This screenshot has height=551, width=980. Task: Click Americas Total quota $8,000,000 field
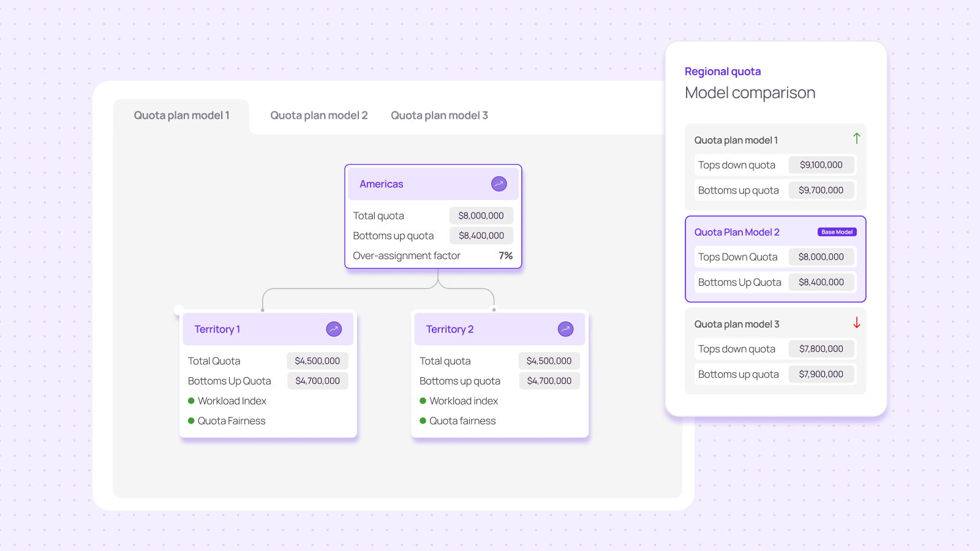[481, 216]
